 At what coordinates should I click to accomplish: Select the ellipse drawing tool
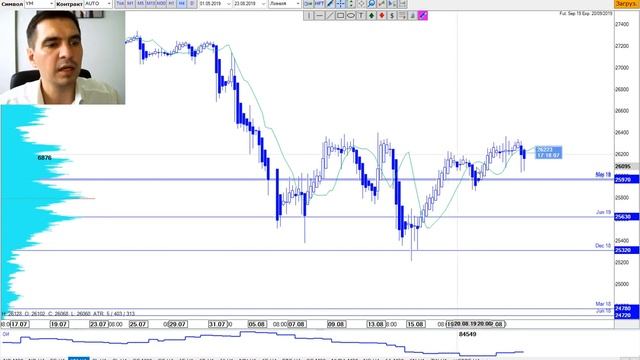coord(351,16)
